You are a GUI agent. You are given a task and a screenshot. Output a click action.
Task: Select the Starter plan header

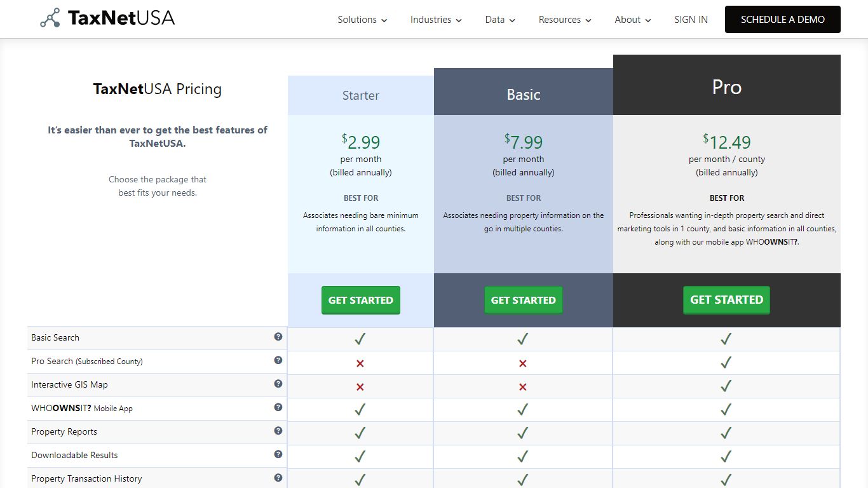361,95
